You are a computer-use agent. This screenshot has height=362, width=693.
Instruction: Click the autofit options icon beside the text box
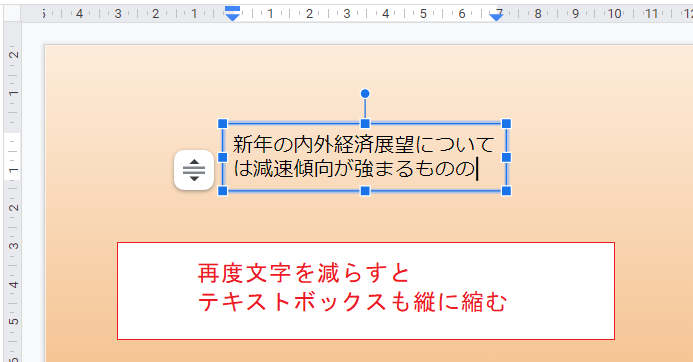(194, 170)
